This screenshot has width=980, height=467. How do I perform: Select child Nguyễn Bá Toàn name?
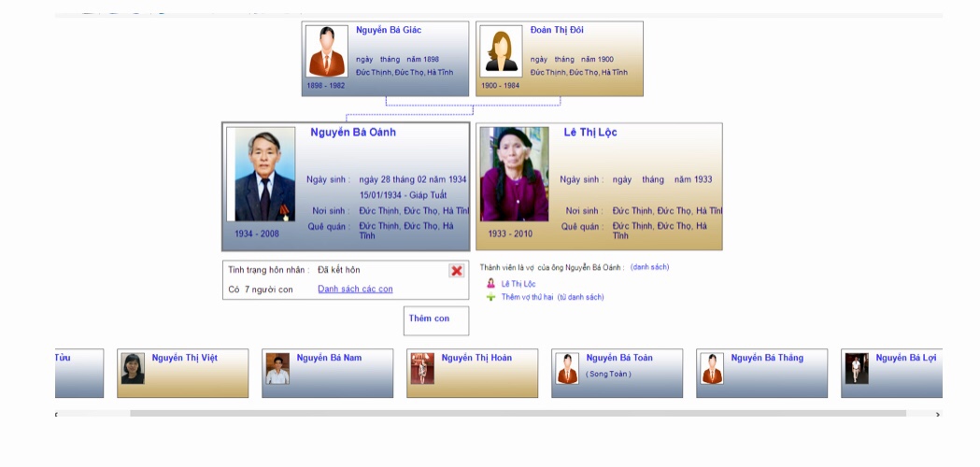(619, 358)
